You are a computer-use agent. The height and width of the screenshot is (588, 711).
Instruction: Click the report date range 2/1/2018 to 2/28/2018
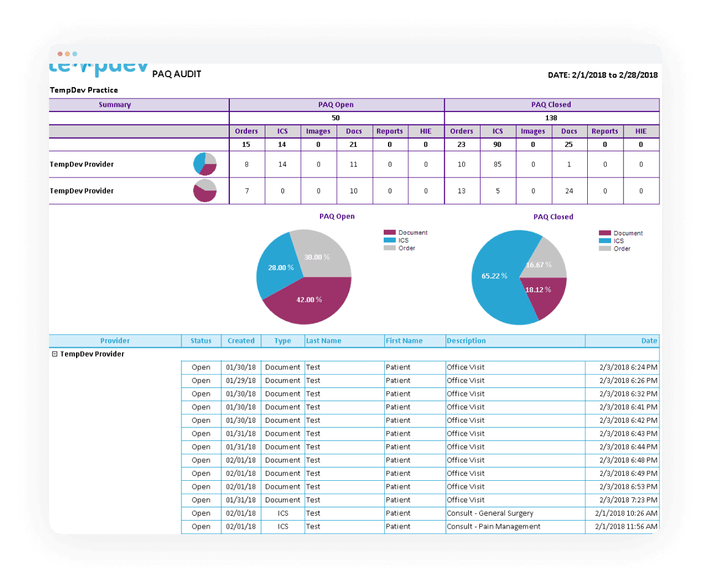(614, 75)
